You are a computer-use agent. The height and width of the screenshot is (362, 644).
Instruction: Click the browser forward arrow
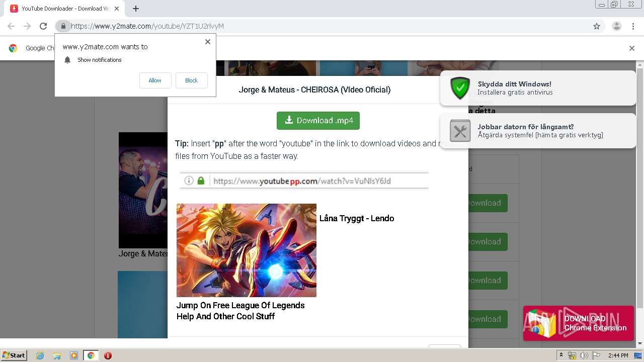(x=27, y=26)
